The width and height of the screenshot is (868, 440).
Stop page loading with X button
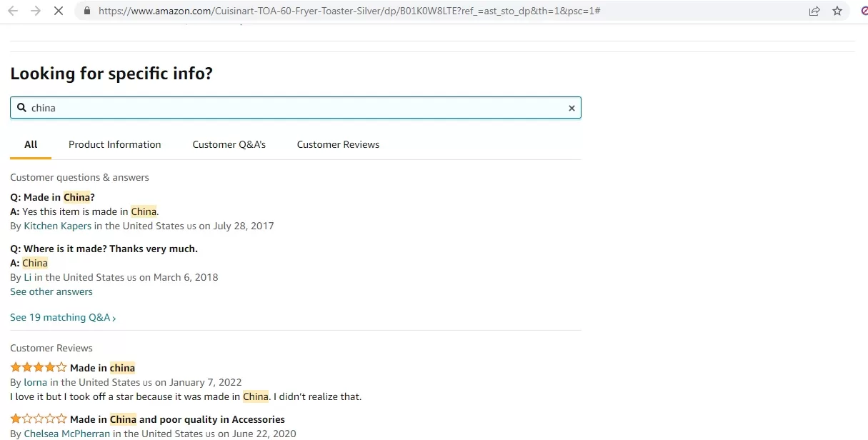[x=59, y=11]
